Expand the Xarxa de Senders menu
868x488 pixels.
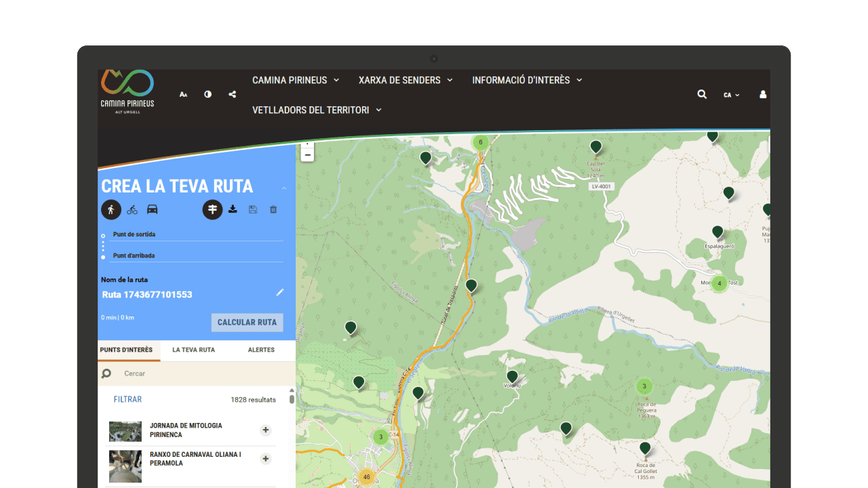pos(406,80)
